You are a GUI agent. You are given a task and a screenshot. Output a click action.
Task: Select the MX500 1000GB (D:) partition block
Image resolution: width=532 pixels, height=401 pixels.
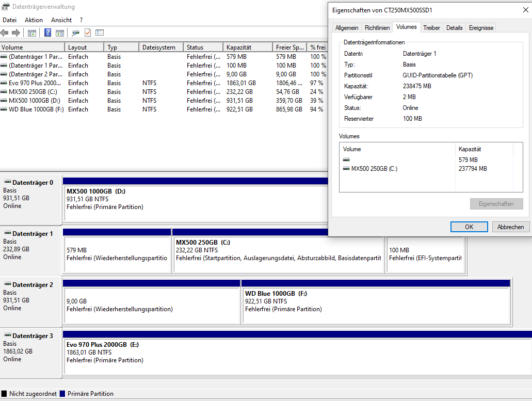[196, 203]
